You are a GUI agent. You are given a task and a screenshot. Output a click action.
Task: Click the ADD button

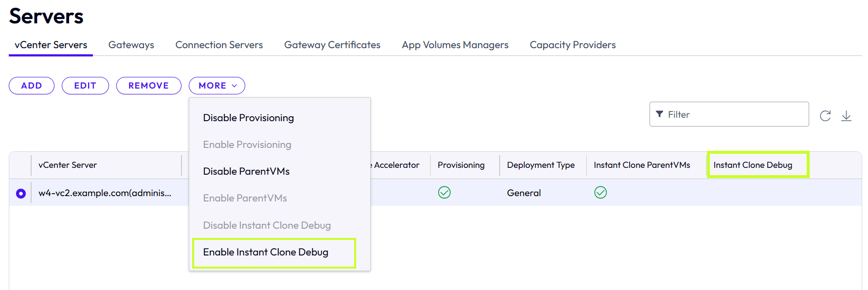(x=32, y=86)
